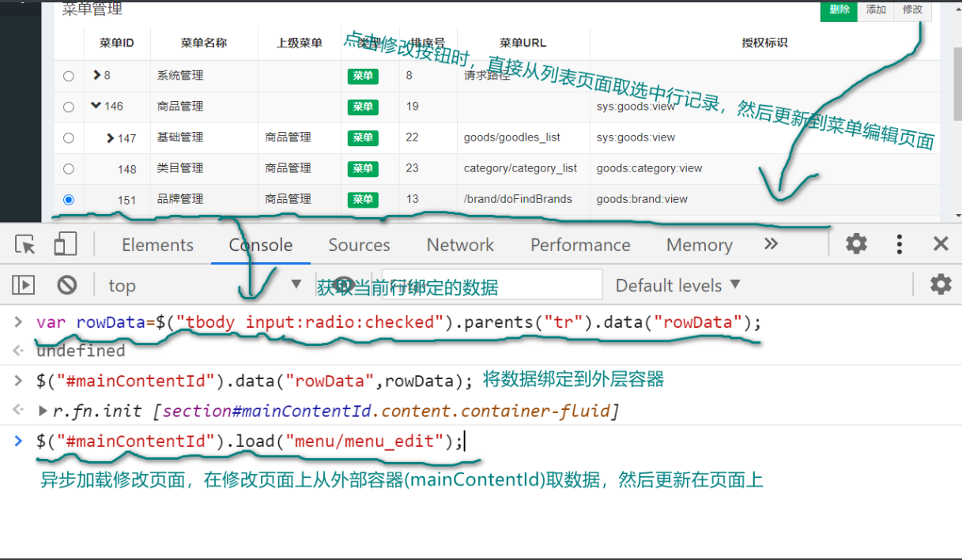Switch to the Console tab
The image size is (962, 560).
(x=261, y=245)
